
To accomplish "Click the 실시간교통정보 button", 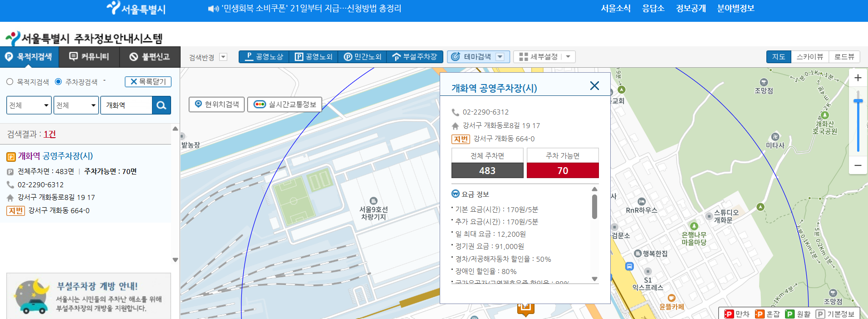I will tap(284, 104).
